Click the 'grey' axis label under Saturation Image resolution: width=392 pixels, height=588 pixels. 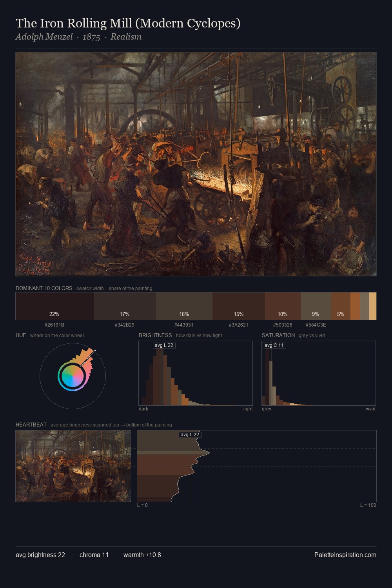coord(267,409)
